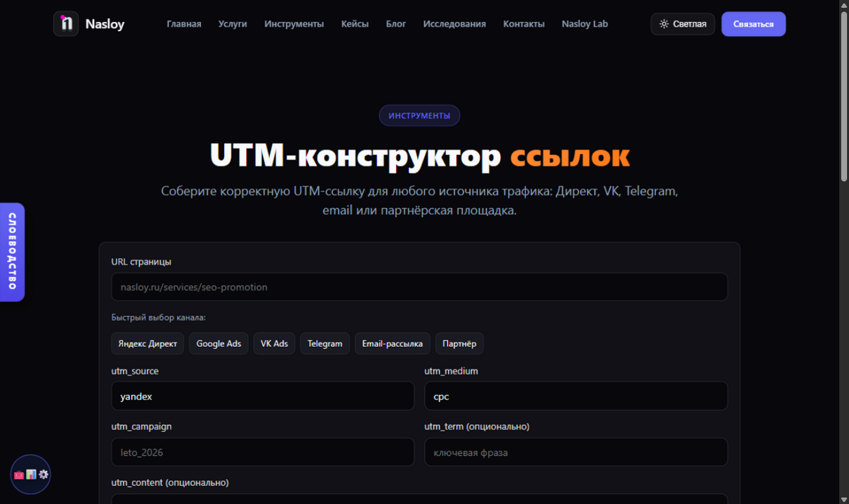Viewport: 849px width, 504px height.
Task: Pick the Google Ads channel chip
Action: [219, 344]
